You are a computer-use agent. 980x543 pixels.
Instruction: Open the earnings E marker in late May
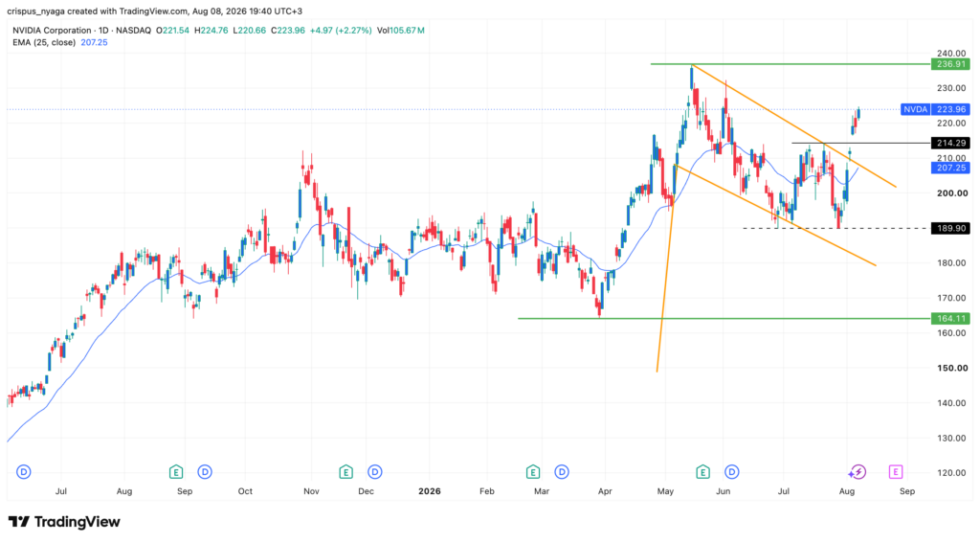(x=702, y=472)
